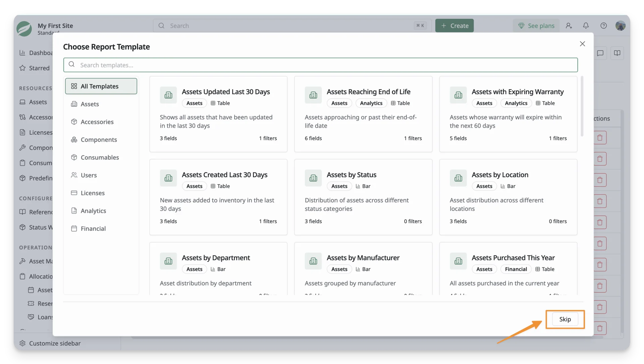Click the All Templates grid icon
The width and height of the screenshot is (644, 364).
click(x=74, y=86)
